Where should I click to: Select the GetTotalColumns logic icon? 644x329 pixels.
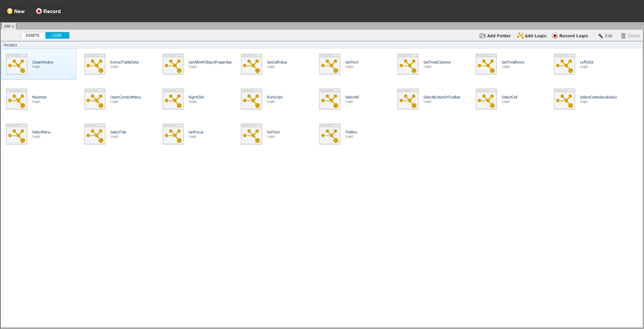point(408,64)
